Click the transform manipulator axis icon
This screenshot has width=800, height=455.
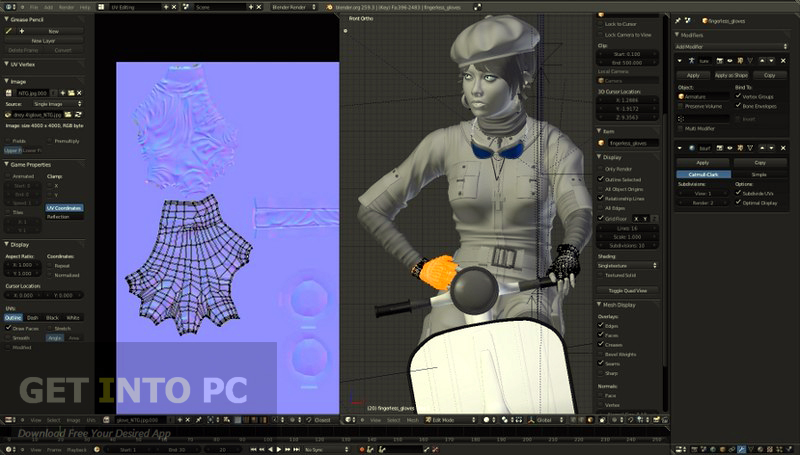(531, 420)
